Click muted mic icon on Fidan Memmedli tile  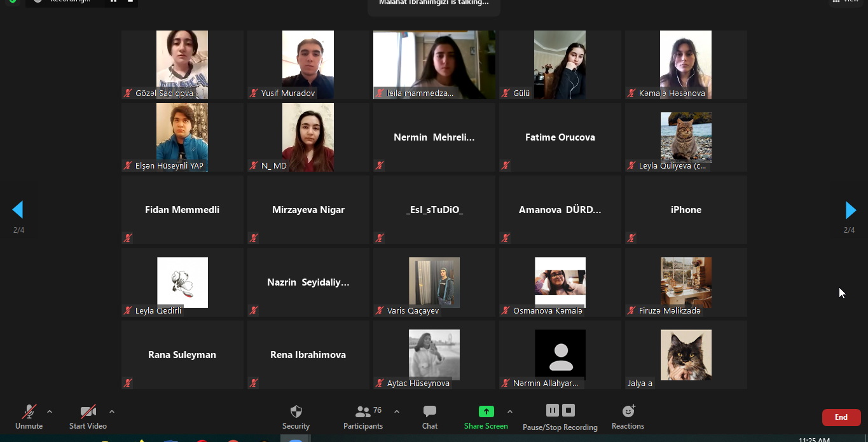[128, 238]
